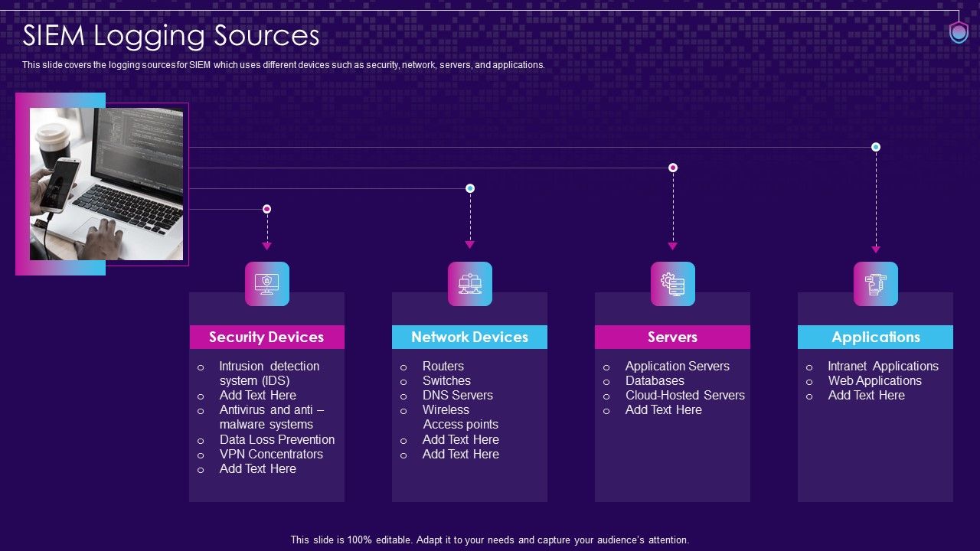Select the Security Devices header
This screenshot has height=551, width=980.
(x=266, y=337)
